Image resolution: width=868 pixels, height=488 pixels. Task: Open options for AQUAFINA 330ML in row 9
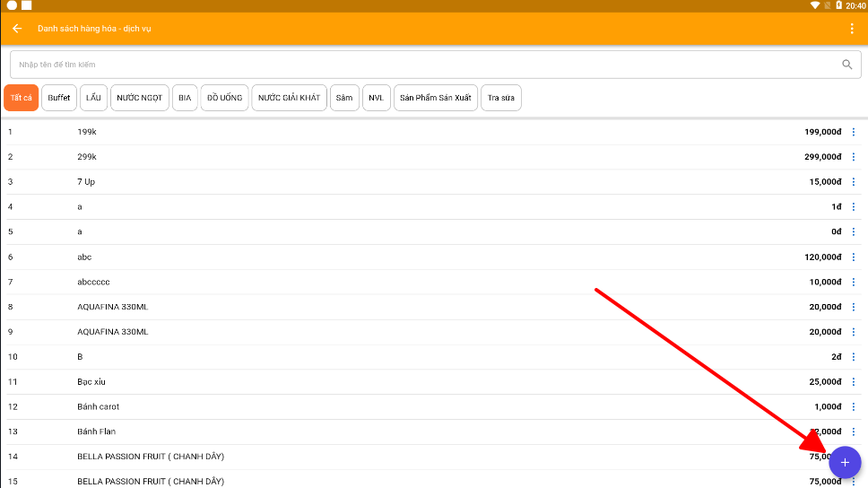[853, 332]
